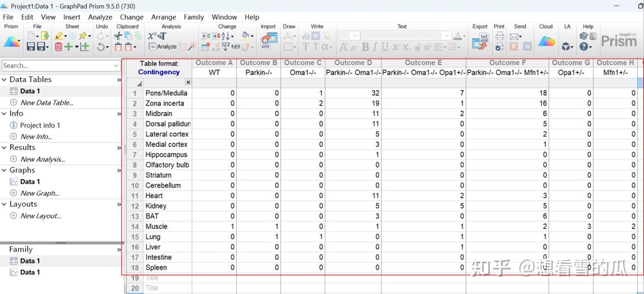This screenshot has width=644, height=294.
Task: Click the envelope Send icon
Action: (514, 36)
